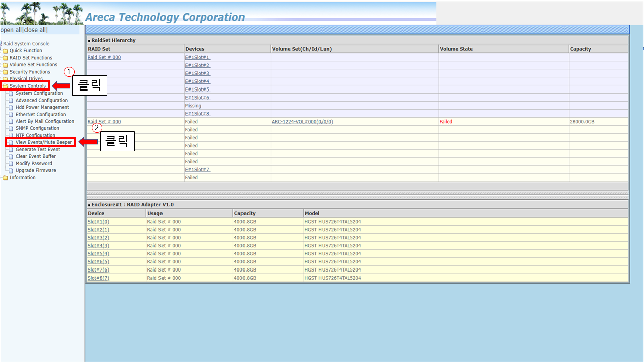The width and height of the screenshot is (644, 362).
Task: Open the E#1Slot#6 device link
Action: [x=198, y=98]
